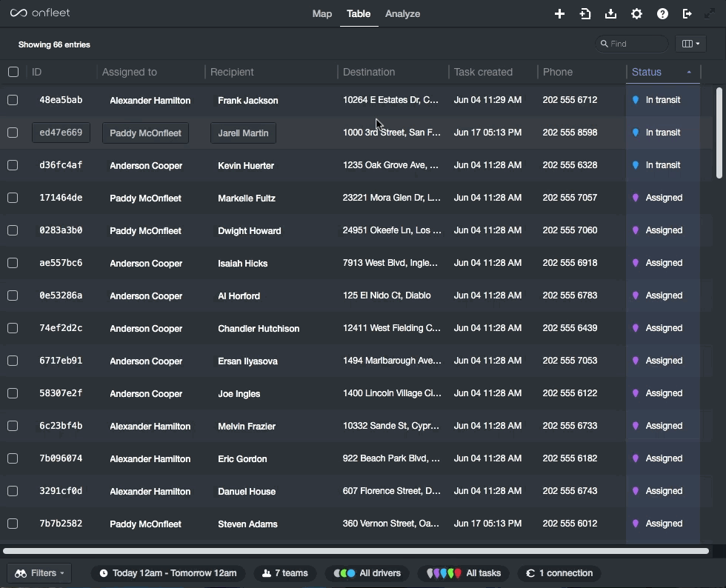
Task: Sort by the Task created column
Action: pyautogui.click(x=483, y=72)
